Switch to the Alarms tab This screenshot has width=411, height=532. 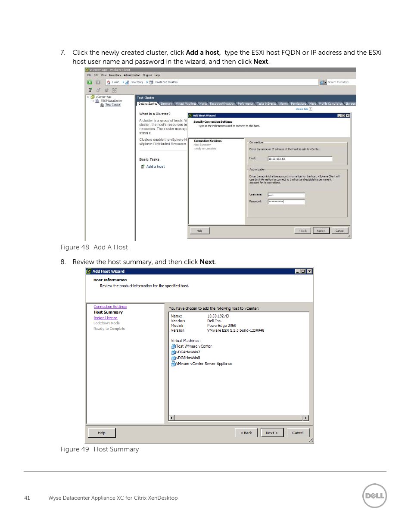click(283, 104)
